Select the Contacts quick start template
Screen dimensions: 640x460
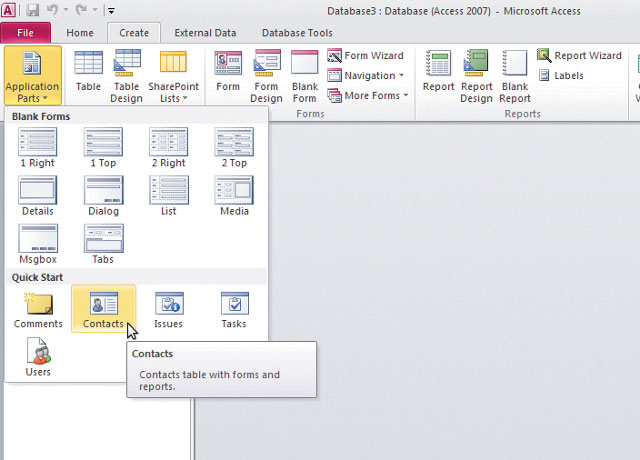103,309
